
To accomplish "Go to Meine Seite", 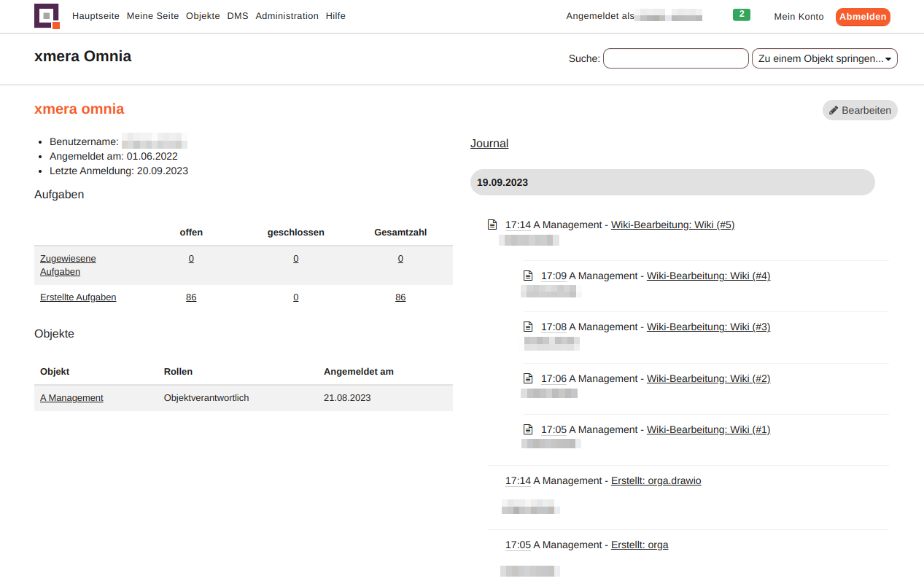I will point(152,15).
